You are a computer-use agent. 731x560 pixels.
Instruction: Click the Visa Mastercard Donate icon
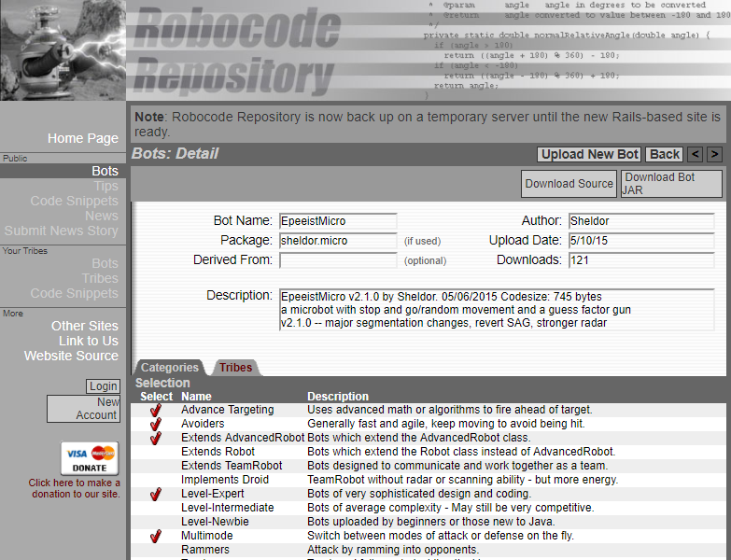click(90, 458)
